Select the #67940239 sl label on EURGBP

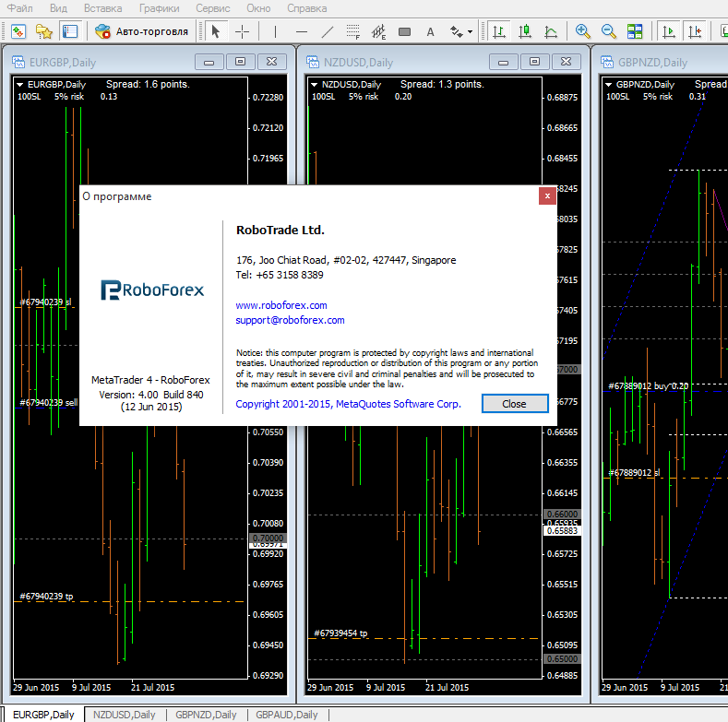[x=45, y=302]
